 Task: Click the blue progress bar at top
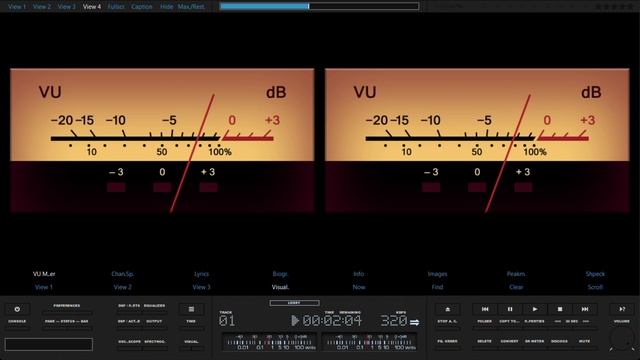pos(319,6)
